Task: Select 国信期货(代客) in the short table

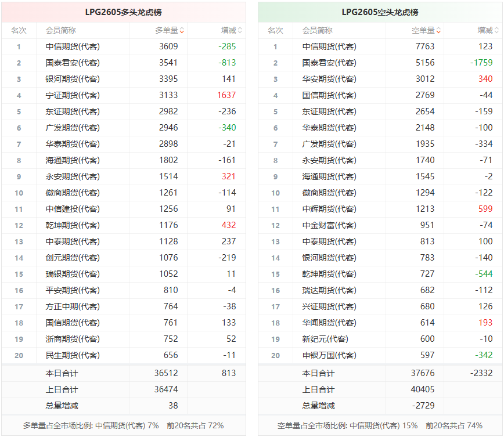Action: 329,95
